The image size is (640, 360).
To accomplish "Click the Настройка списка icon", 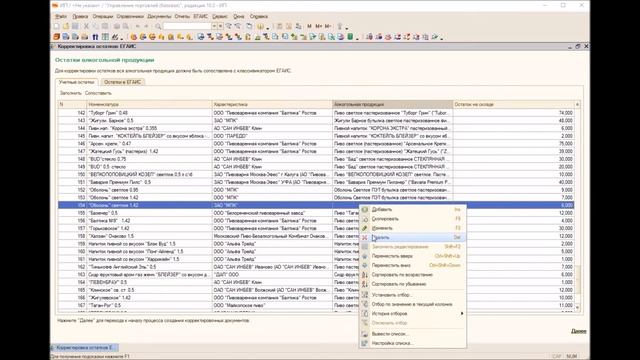I will tap(365, 343).
